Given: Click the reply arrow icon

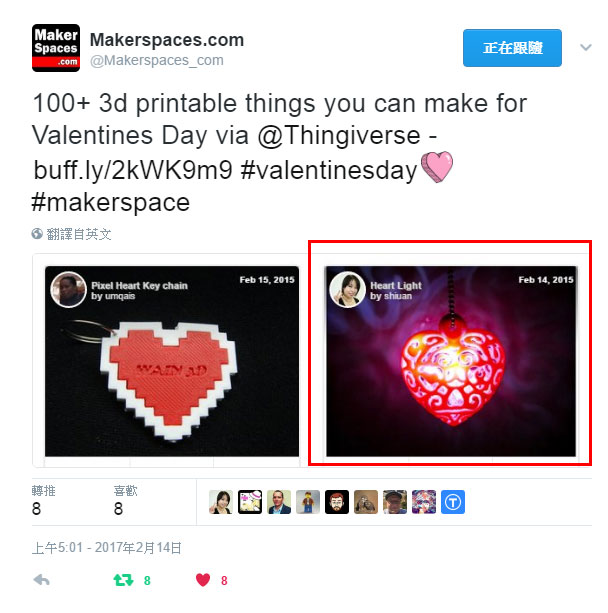Looking at the screenshot, I should point(41,580).
